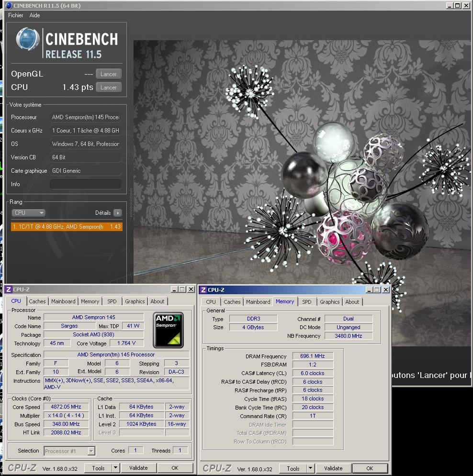Screen dimensions: 473x476
Task: Click the Command Rate value 1T
Action: (x=313, y=416)
